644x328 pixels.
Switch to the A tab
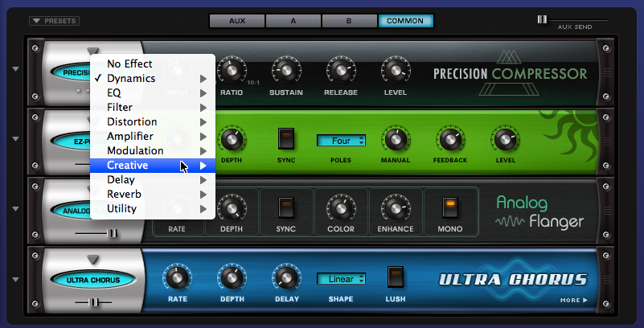(293, 21)
